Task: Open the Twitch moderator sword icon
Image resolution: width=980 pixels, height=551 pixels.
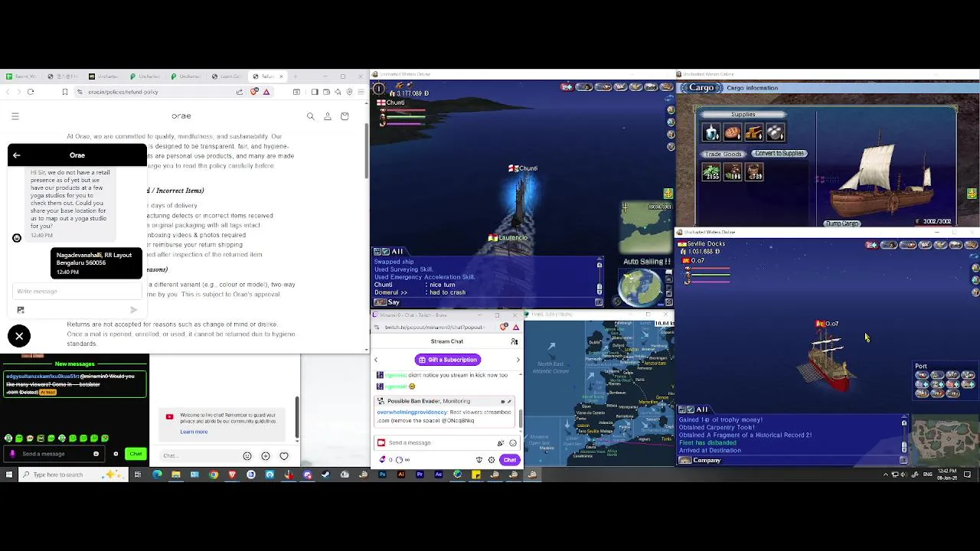Action: pyautogui.click(x=479, y=460)
